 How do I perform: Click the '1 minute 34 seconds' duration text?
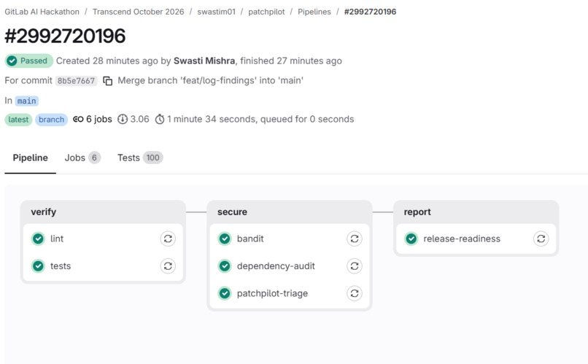[210, 119]
